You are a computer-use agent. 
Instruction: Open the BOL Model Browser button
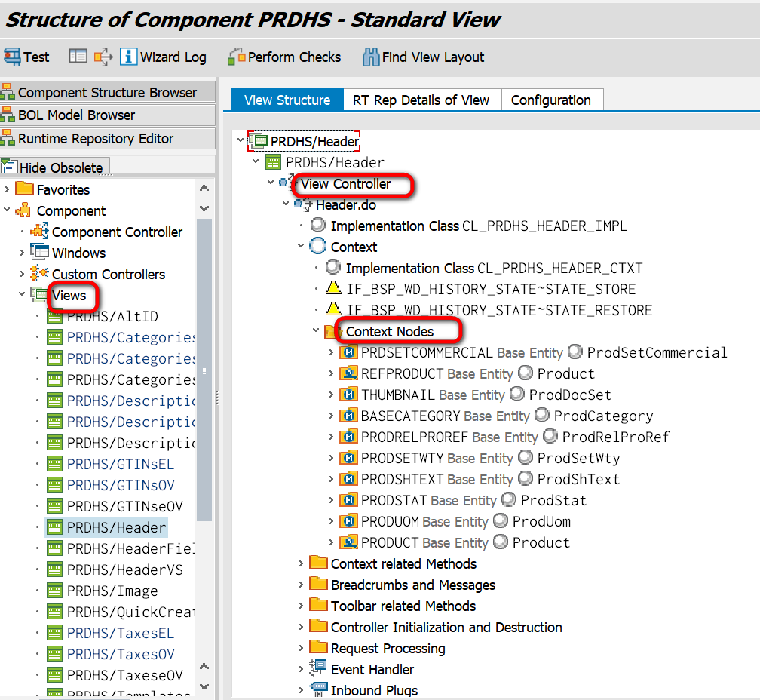tap(108, 115)
